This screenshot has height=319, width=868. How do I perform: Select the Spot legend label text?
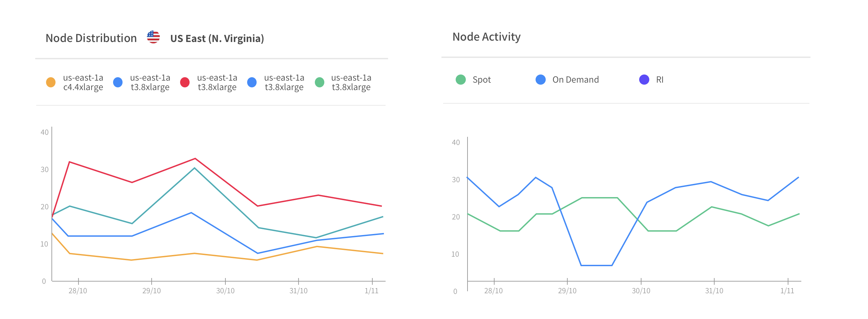point(481,80)
